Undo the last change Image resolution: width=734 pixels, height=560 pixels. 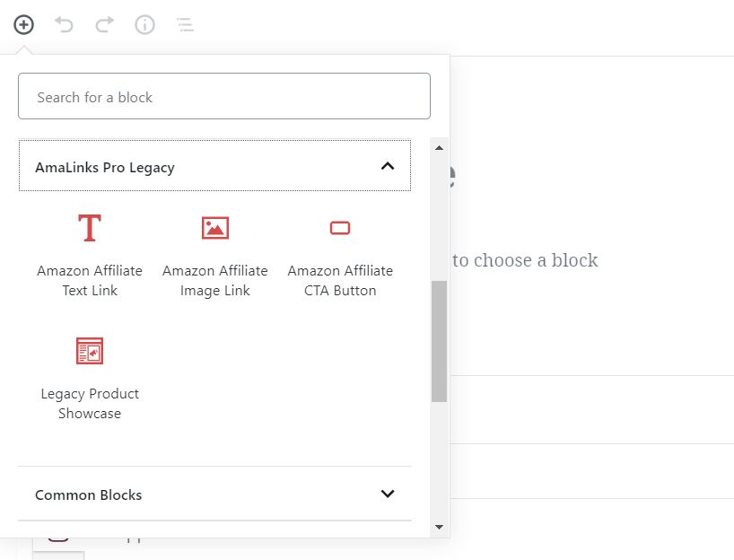pyautogui.click(x=64, y=25)
